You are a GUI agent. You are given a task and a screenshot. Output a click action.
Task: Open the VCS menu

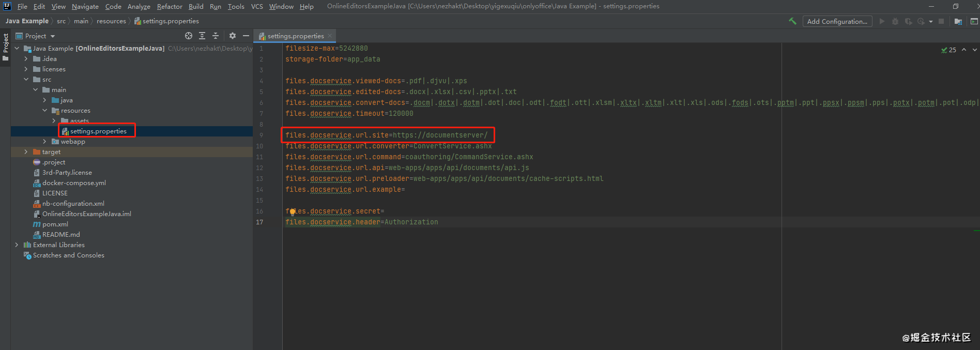point(257,6)
